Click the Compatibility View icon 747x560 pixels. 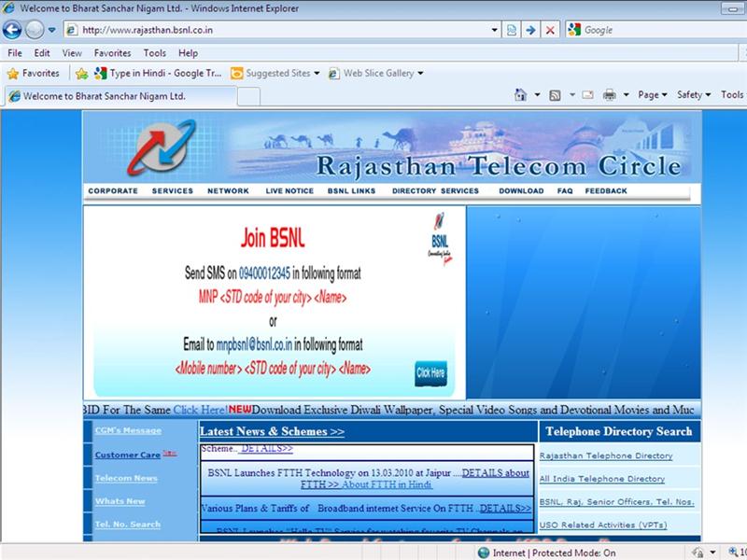[512, 30]
